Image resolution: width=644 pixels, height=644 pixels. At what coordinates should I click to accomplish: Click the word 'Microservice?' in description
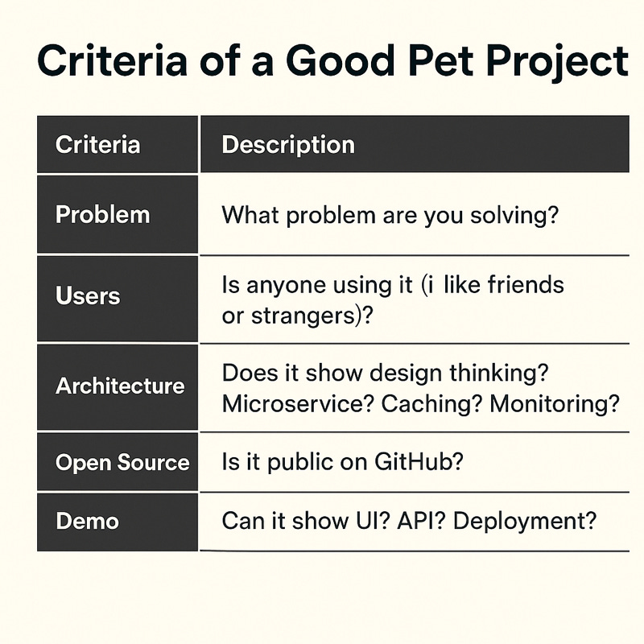[298, 404]
